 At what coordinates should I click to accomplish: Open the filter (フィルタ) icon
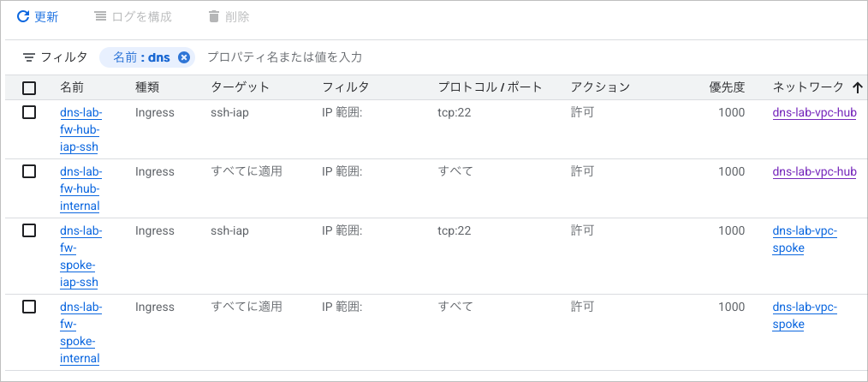(29, 57)
